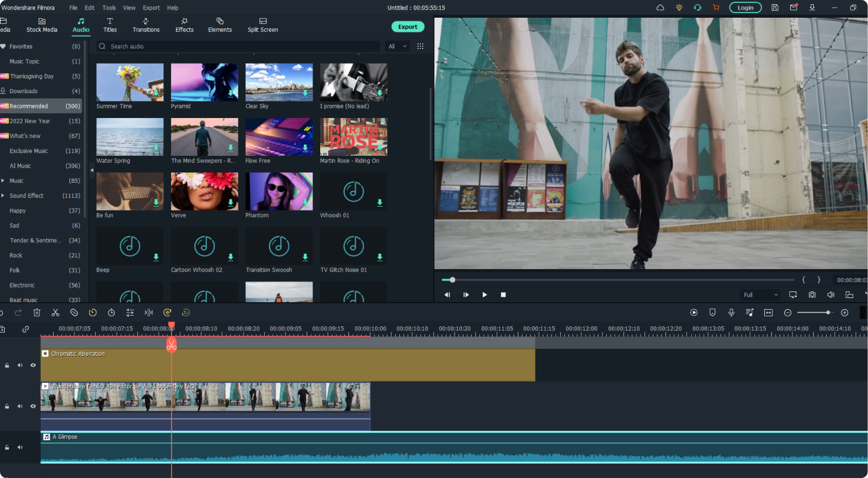The height and width of the screenshot is (478, 868).
Task: Switch to the Transitions tab
Action: coord(146,25)
